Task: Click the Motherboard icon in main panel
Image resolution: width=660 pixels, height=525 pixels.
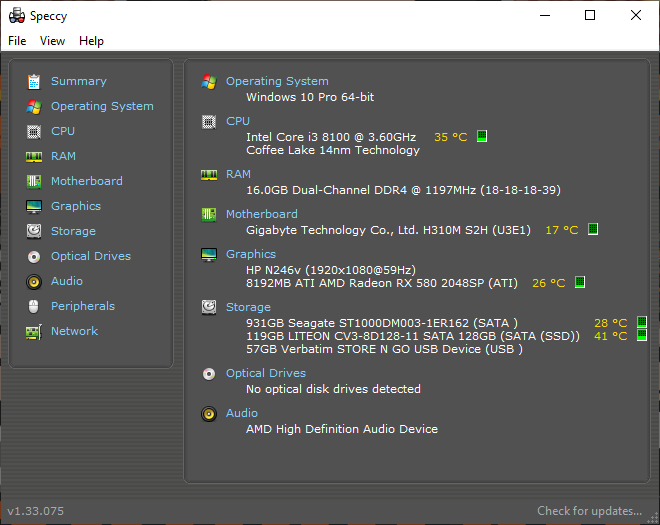Action: tap(209, 215)
